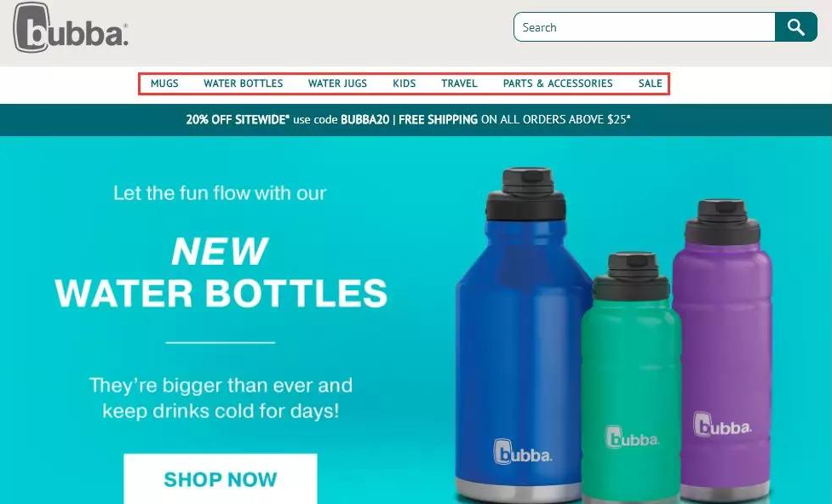Click the black lid of purple bottle
This screenshot has height=504, width=832.
point(723,221)
